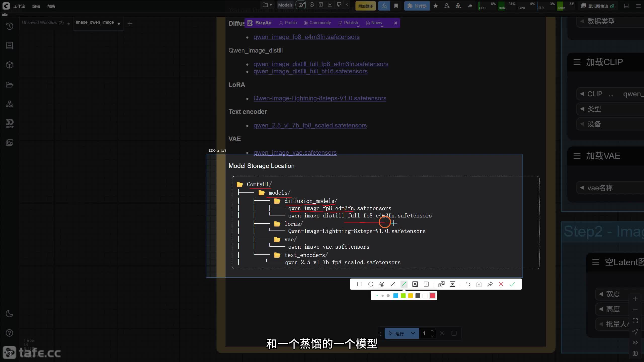Screen dimensions: 644x362
Task: Confirm the screenshot with green check
Action: [x=512, y=284]
